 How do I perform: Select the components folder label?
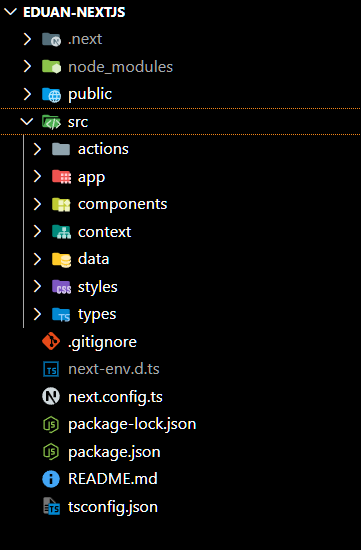point(122,205)
